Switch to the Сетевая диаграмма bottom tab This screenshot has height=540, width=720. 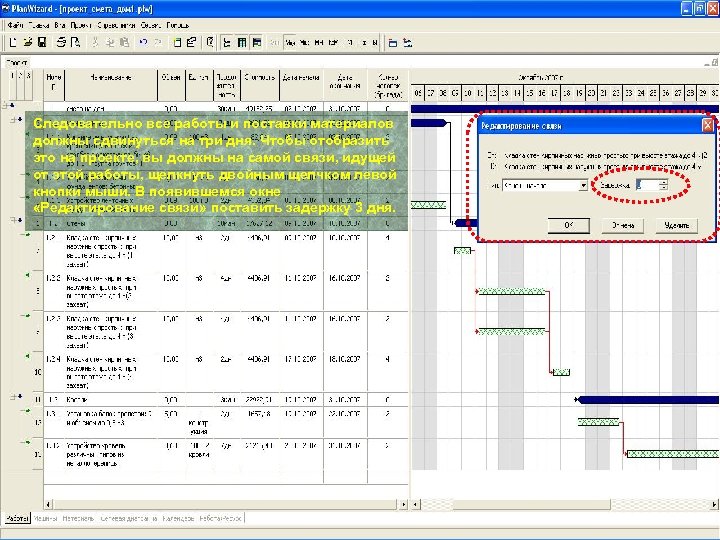tap(129, 518)
